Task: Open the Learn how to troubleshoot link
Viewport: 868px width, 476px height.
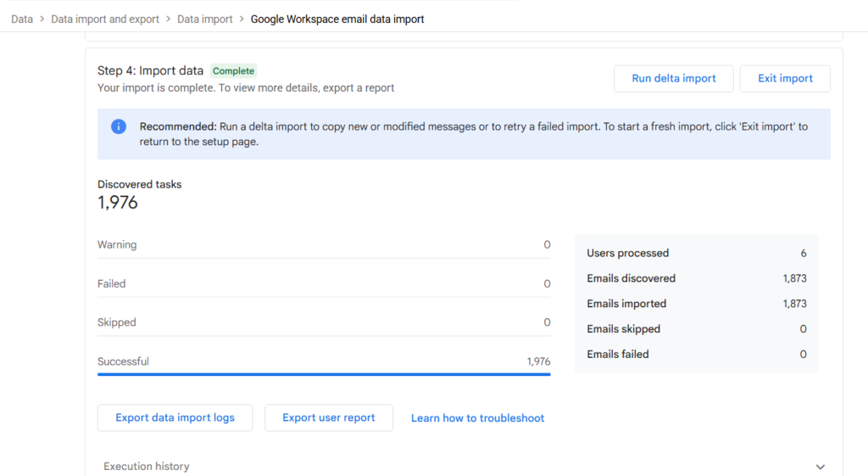Action: point(477,418)
